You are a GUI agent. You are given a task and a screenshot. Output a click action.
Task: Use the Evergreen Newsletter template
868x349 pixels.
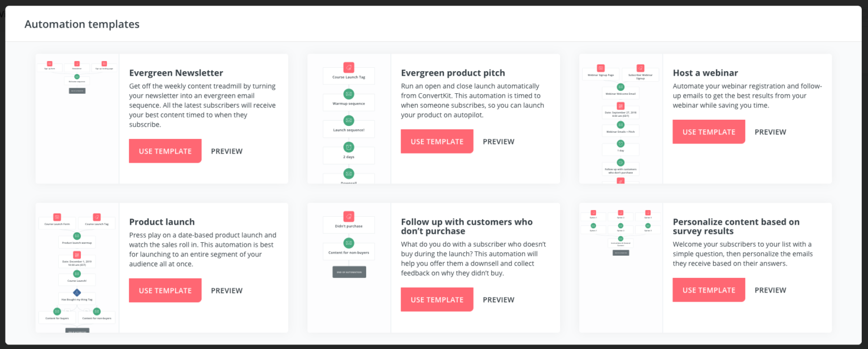click(165, 151)
